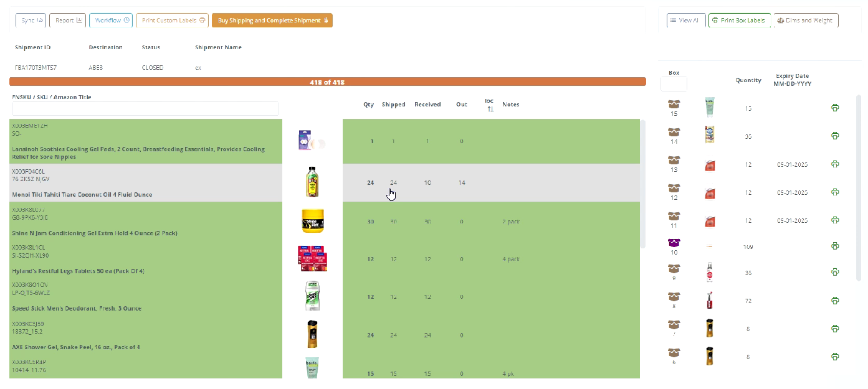
Task: Print the label for box 8
Action: pyautogui.click(x=835, y=301)
